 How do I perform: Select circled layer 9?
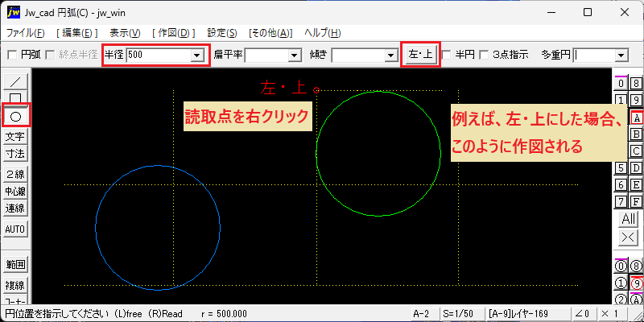pos(636,283)
